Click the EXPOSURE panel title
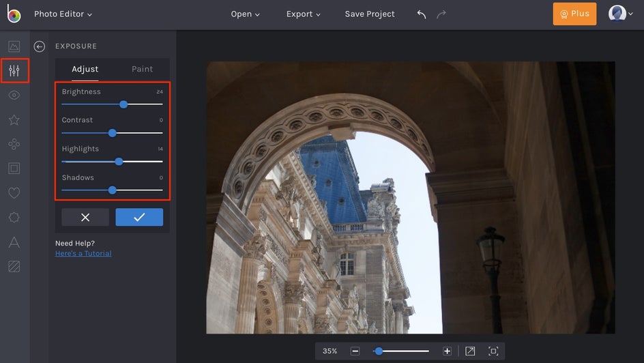 pyautogui.click(x=76, y=46)
